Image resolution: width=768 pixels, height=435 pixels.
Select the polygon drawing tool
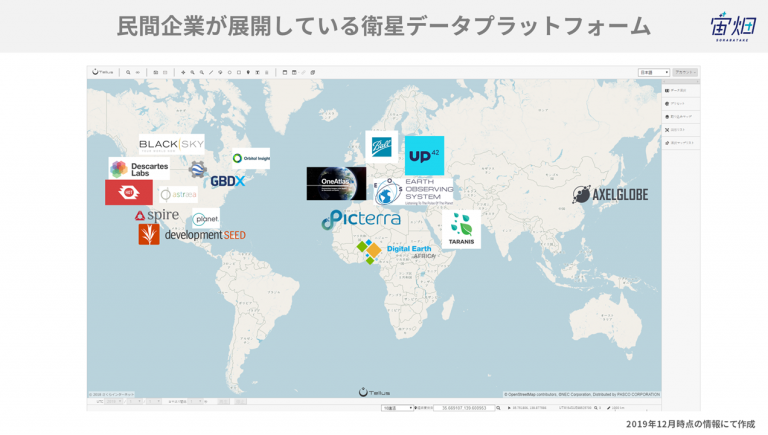220,72
